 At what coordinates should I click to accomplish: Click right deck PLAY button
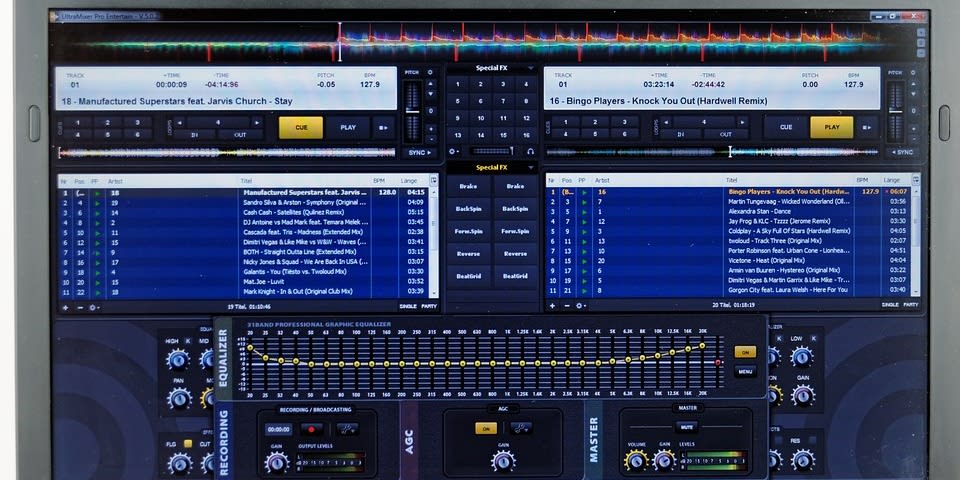click(x=831, y=127)
